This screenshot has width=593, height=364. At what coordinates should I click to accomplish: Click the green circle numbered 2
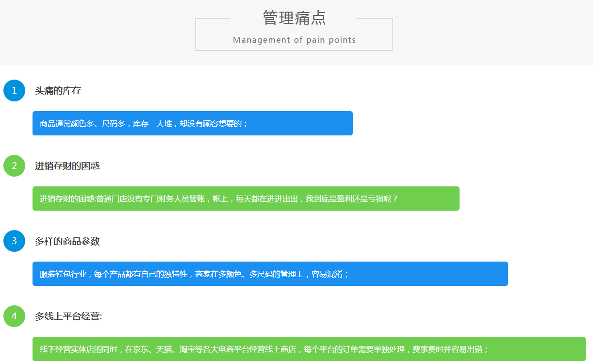coord(14,165)
